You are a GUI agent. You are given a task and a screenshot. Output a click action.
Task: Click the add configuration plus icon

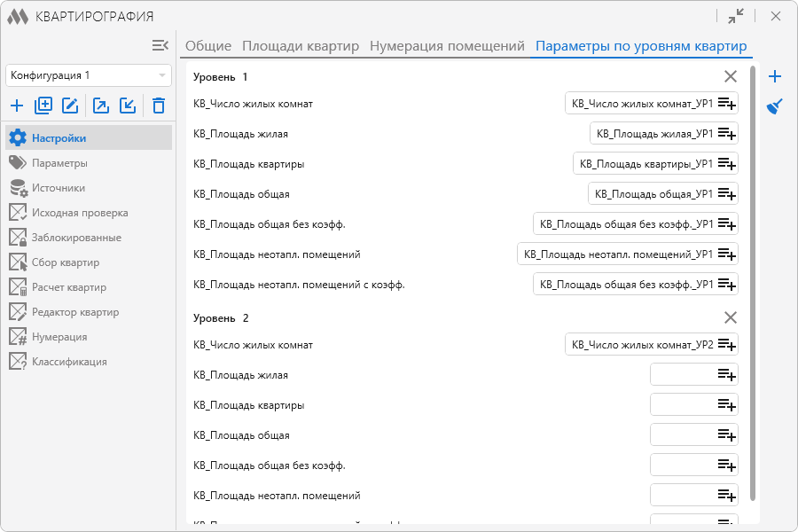click(x=17, y=106)
